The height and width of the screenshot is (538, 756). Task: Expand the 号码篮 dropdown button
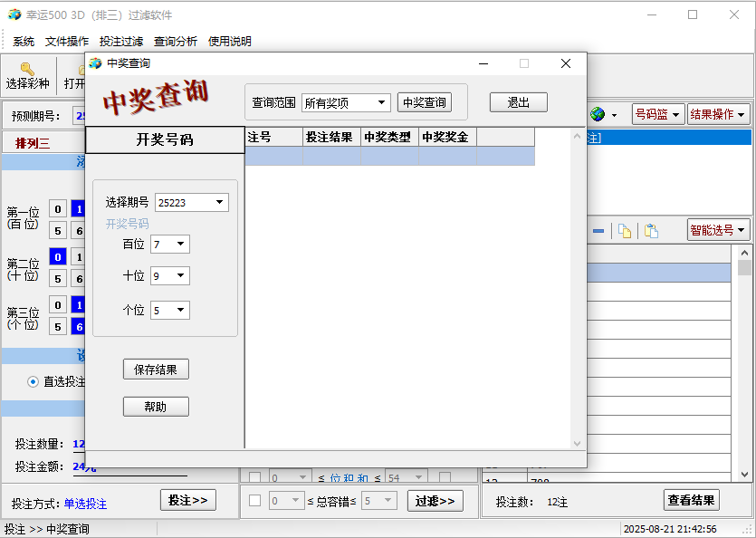657,114
